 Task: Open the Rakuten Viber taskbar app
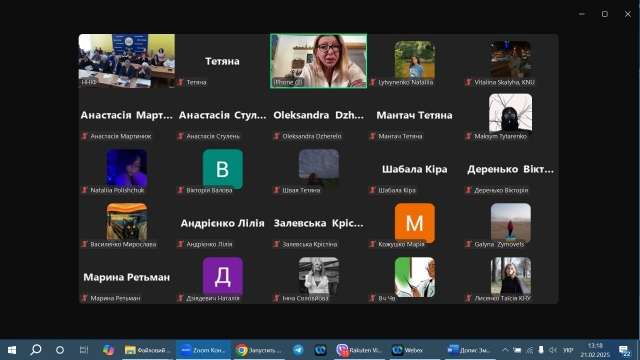(x=359, y=350)
